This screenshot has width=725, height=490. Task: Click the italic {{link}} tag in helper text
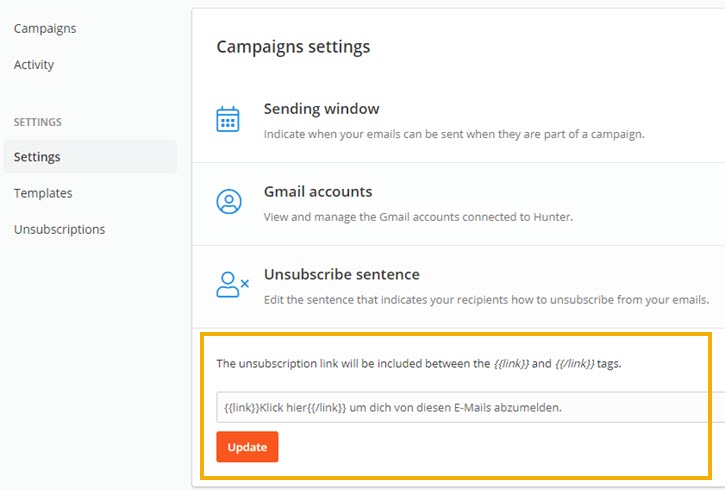[511, 364]
